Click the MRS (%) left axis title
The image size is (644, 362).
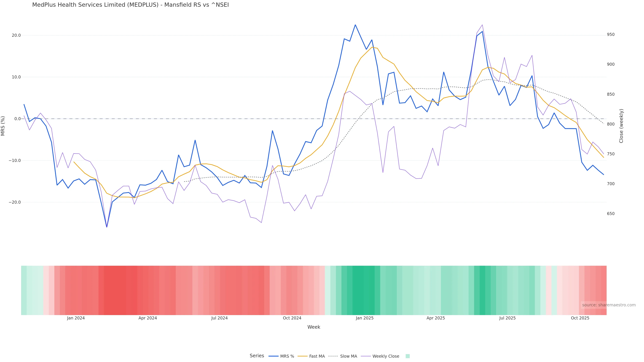tap(3, 126)
